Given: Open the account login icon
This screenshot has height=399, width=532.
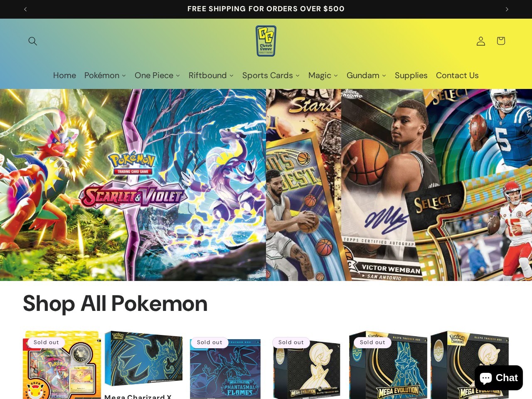Looking at the screenshot, I should 481,41.
